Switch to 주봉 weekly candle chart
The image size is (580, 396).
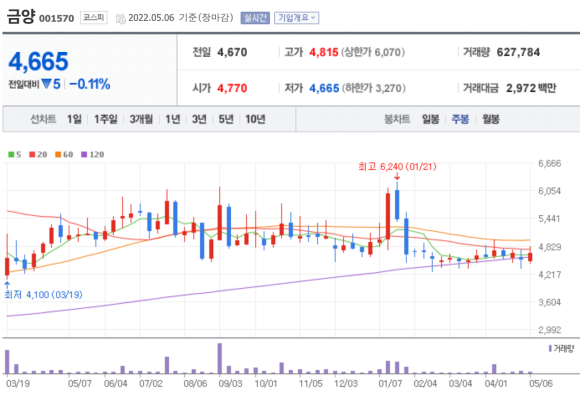[460, 119]
